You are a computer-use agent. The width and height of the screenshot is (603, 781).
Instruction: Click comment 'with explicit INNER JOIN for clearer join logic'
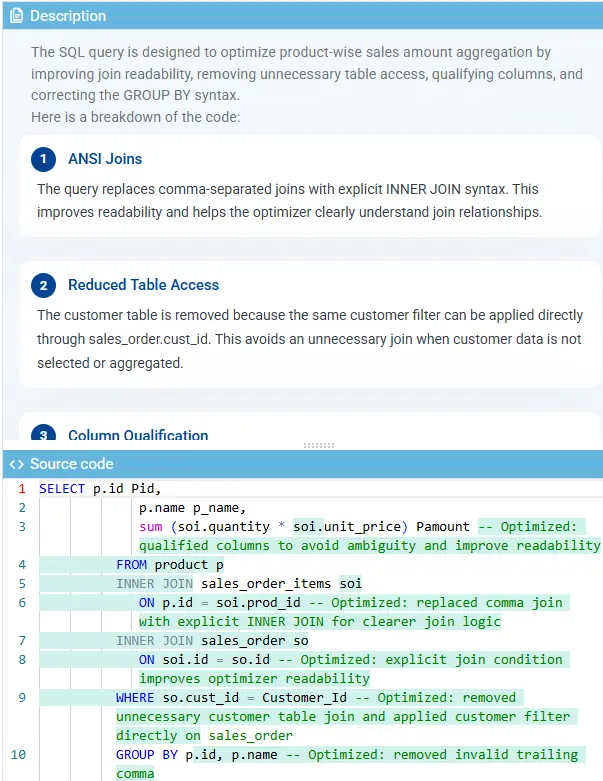[320, 622]
